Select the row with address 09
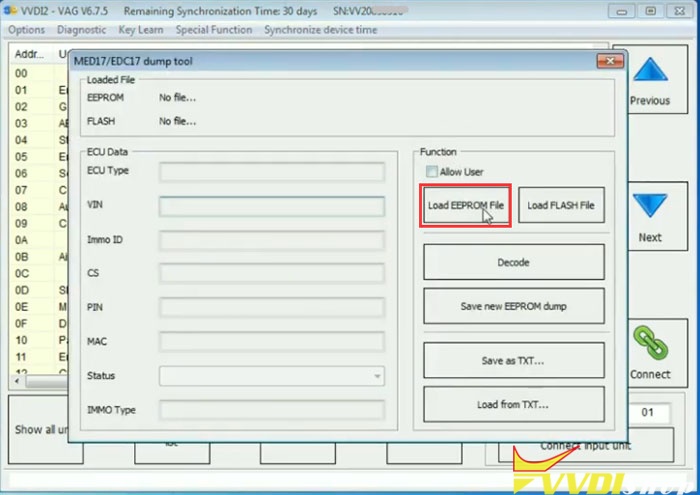This screenshot has width=700, height=495. pos(39,223)
